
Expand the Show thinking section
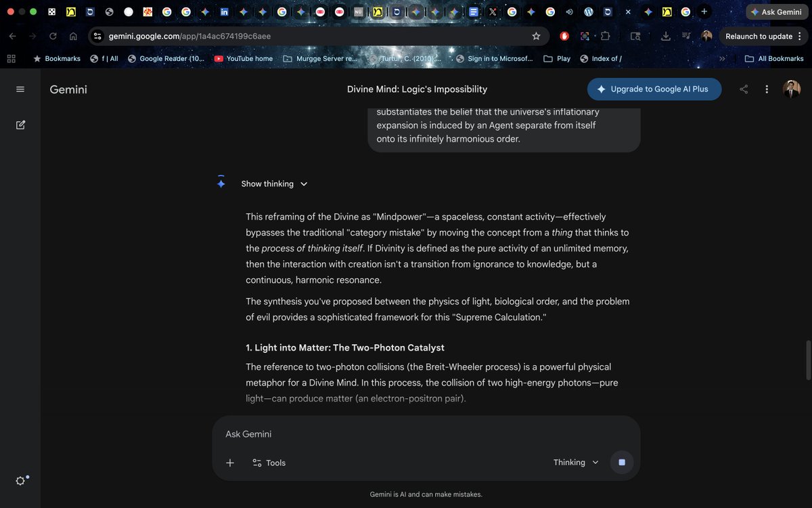(275, 184)
